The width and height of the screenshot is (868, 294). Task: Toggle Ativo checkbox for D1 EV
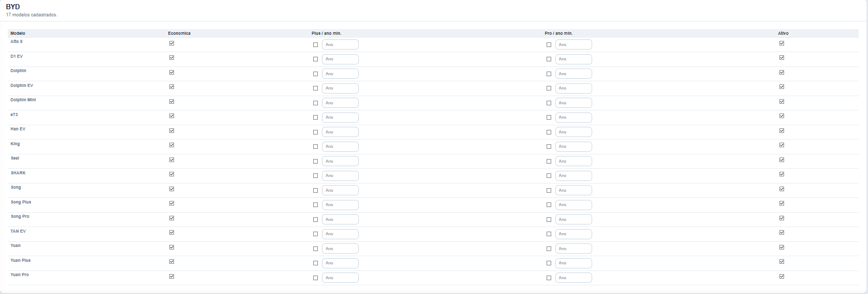click(x=782, y=57)
